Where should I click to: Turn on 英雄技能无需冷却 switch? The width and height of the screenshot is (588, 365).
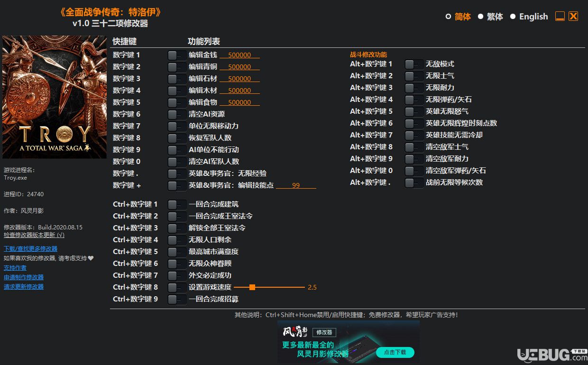click(414, 135)
